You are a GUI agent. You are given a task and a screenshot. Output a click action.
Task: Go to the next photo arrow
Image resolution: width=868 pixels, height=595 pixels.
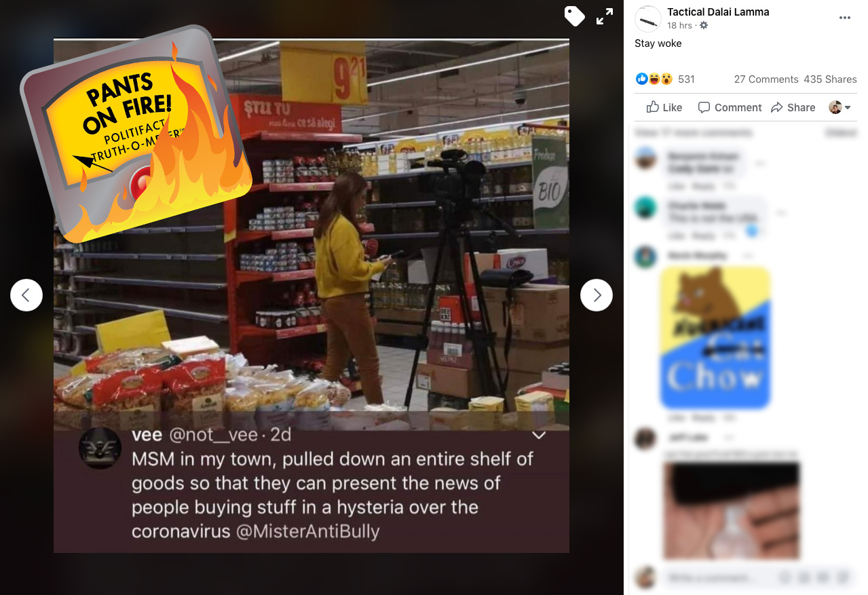point(597,295)
